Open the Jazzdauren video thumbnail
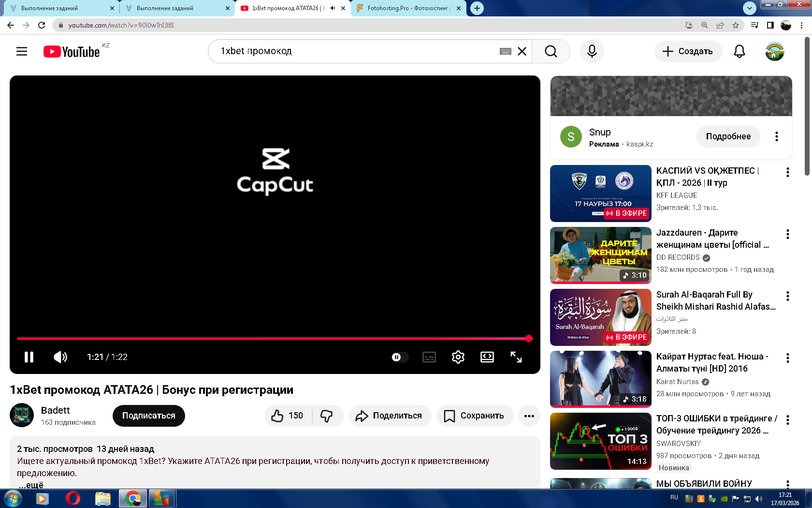Image resolution: width=812 pixels, height=508 pixels. pos(601,255)
